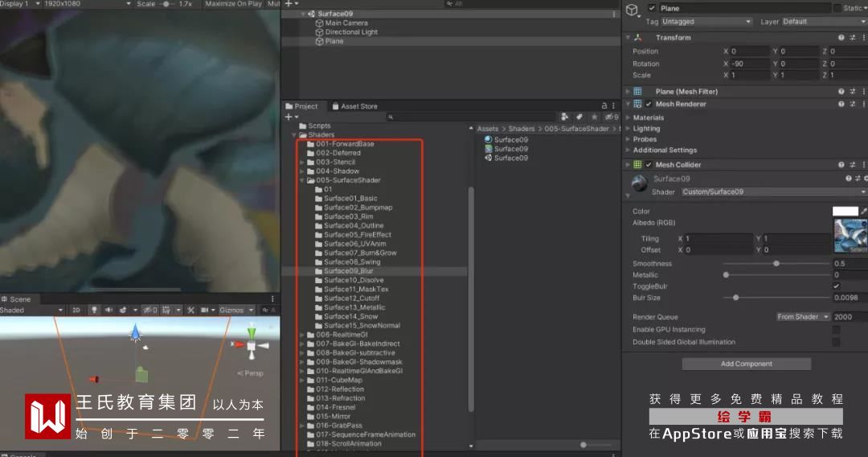Switch to the Scene tab
Screen dimensions: 868x457
pos(16,299)
